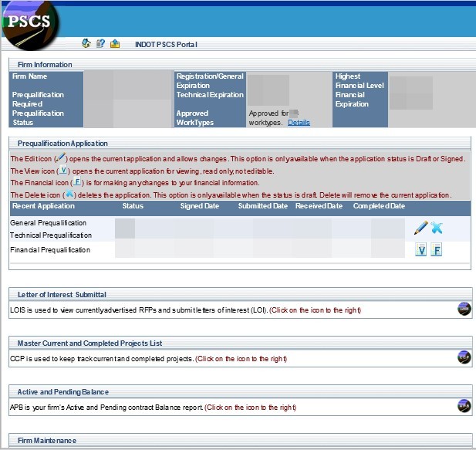Open the APB balance report icon

click(464, 406)
